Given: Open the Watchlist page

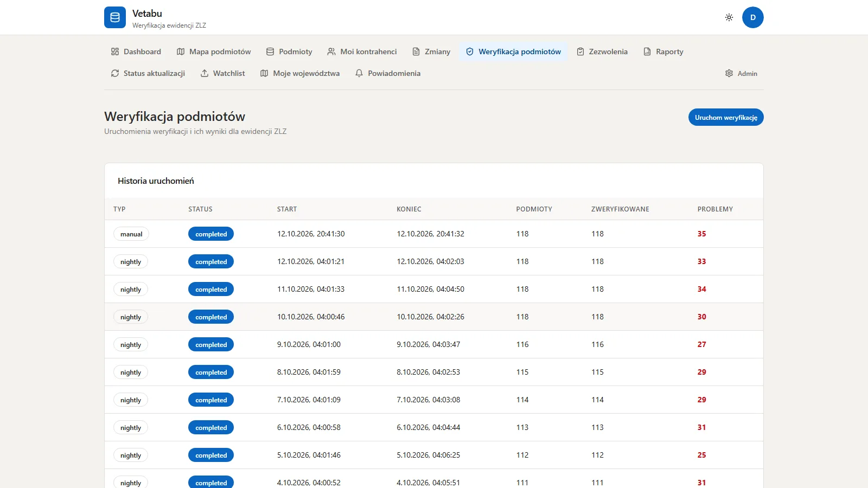Looking at the screenshot, I should tap(223, 73).
